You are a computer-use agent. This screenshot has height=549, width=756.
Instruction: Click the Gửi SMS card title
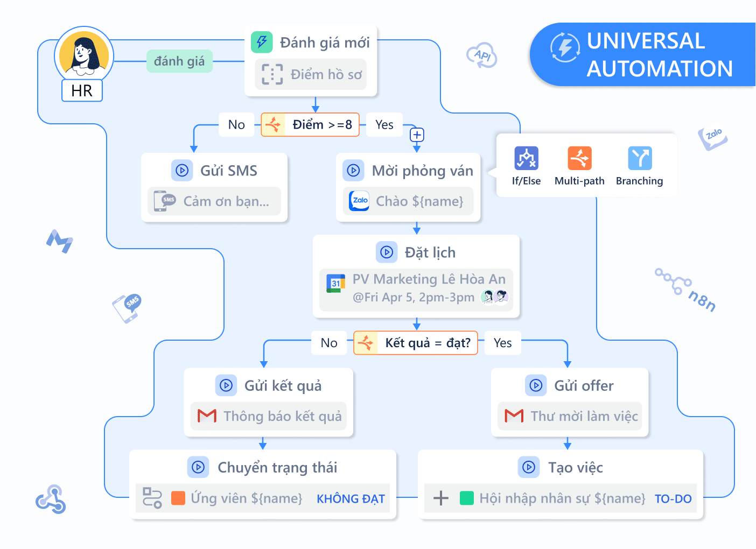pos(229,171)
